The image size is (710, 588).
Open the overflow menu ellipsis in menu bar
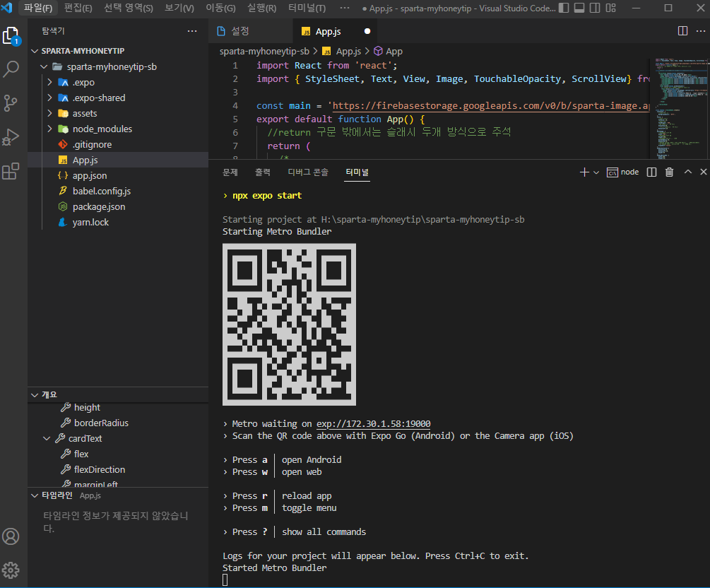pos(345,8)
